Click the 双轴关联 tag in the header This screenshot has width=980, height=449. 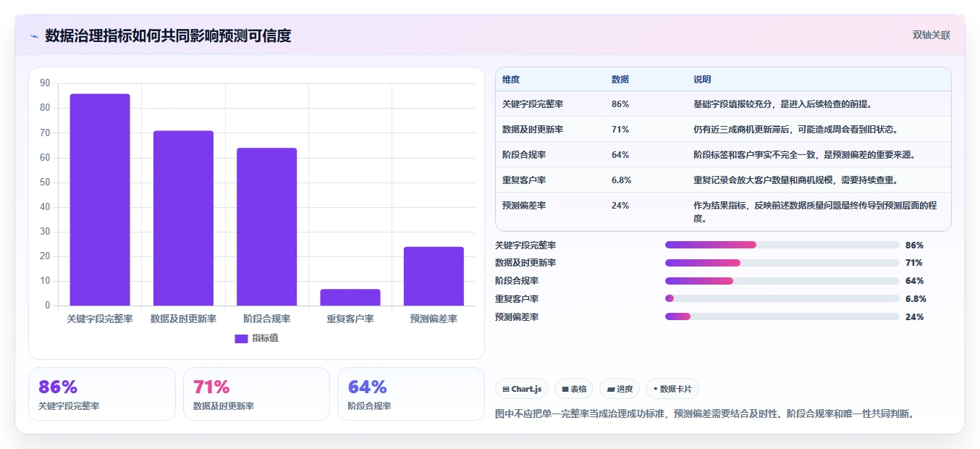pos(931,35)
